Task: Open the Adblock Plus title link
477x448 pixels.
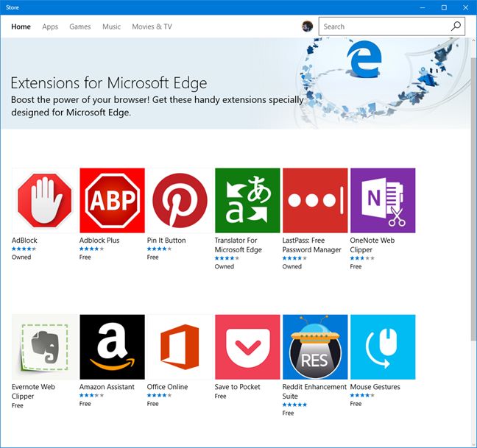Action: point(99,240)
